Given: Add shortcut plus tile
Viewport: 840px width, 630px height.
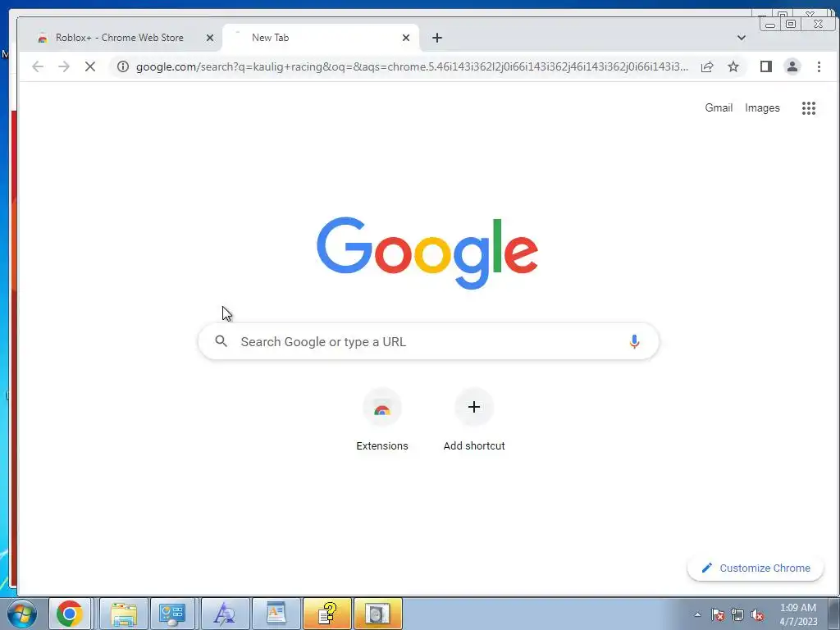Looking at the screenshot, I should (x=474, y=421).
